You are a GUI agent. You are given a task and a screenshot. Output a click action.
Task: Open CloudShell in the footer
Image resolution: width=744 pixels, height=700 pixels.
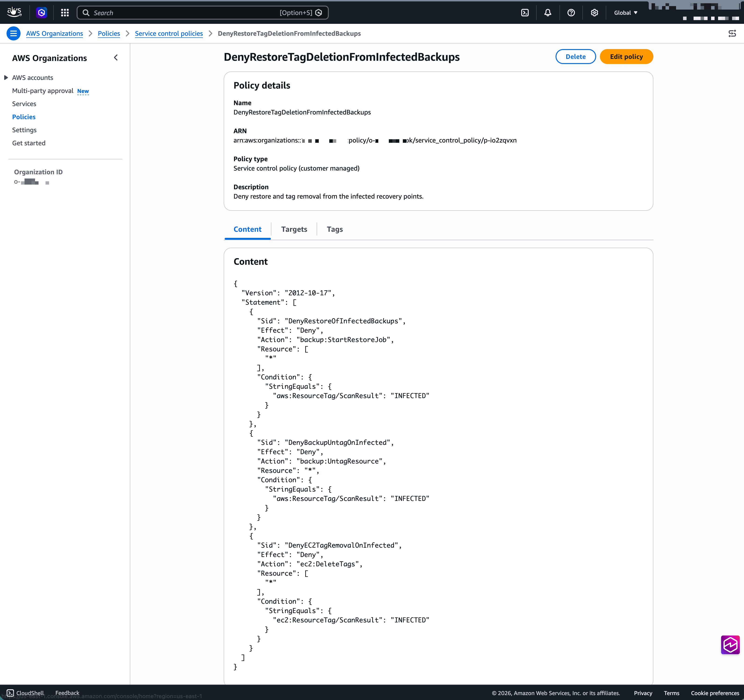[25, 693]
